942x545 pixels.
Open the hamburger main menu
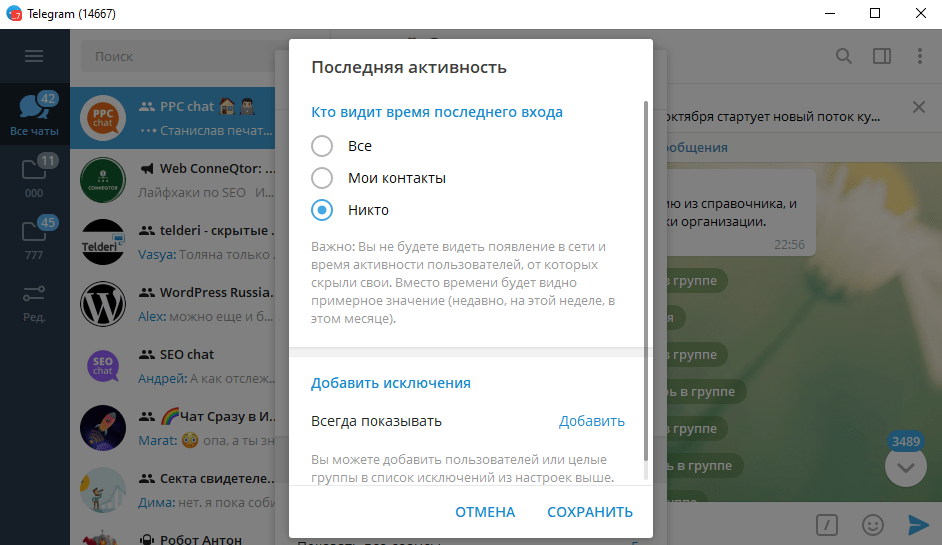[x=34, y=56]
